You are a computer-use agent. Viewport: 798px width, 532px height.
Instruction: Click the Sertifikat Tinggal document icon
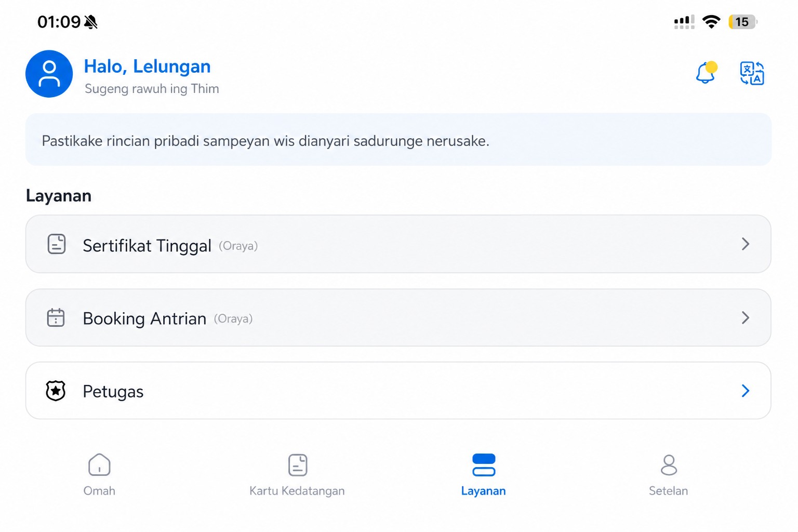click(x=57, y=244)
